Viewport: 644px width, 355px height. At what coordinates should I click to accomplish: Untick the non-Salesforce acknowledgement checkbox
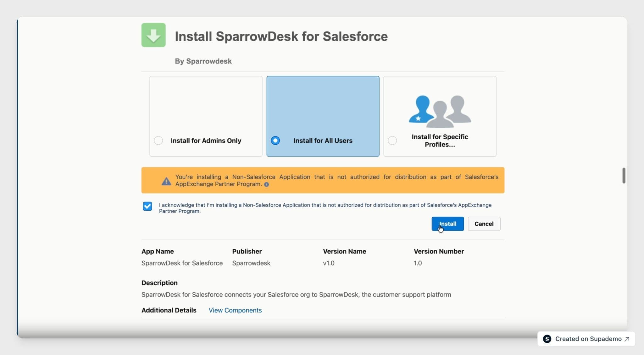147,206
